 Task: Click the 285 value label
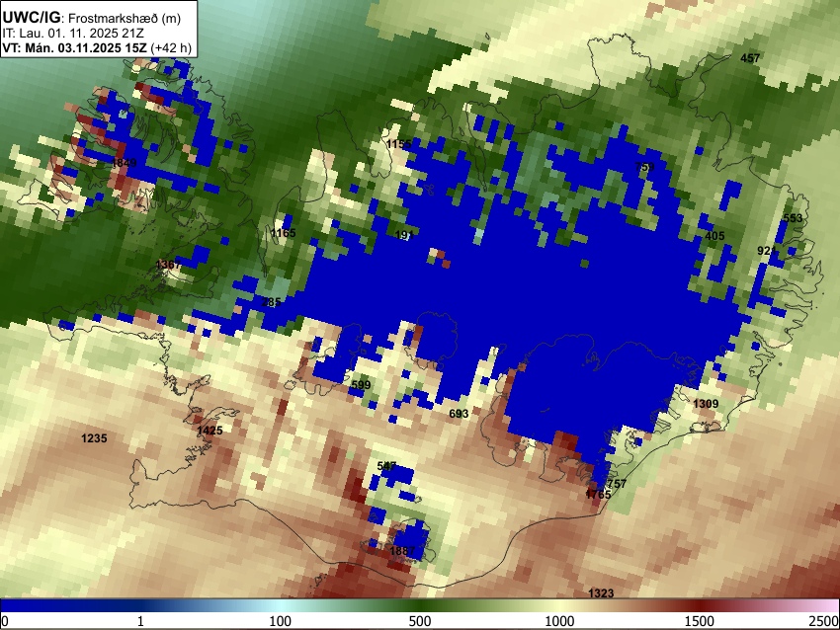271,302
